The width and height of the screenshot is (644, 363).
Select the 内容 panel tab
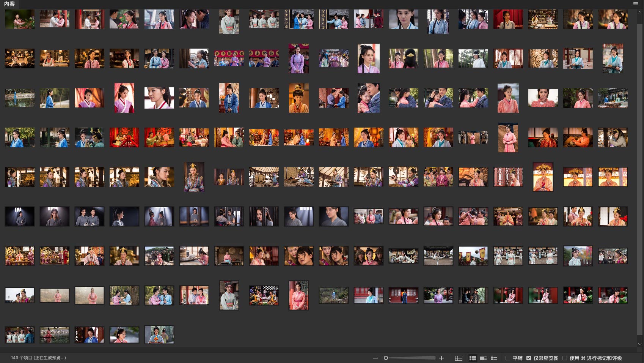click(9, 4)
